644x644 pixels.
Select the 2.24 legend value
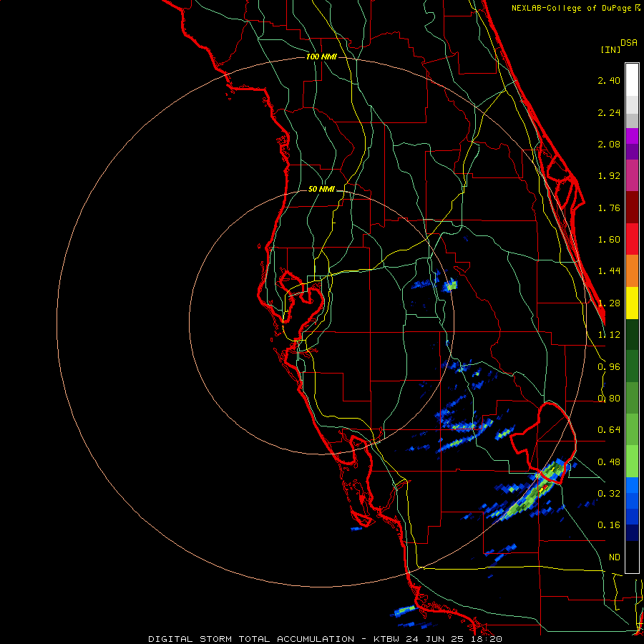tap(609, 112)
